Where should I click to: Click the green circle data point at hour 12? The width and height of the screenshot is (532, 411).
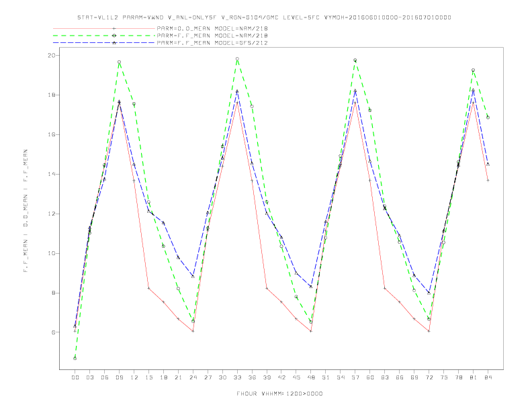click(x=134, y=104)
